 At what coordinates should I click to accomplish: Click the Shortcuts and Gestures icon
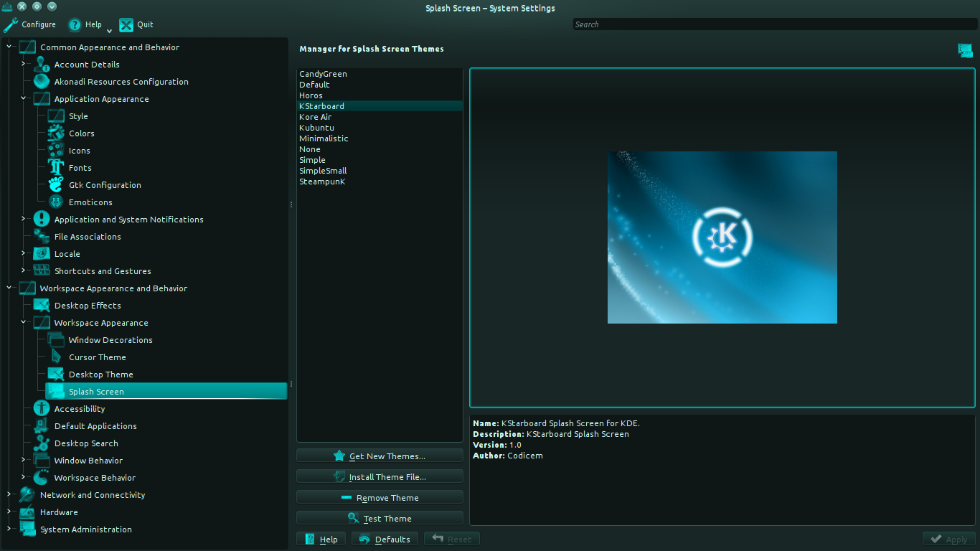click(x=42, y=271)
